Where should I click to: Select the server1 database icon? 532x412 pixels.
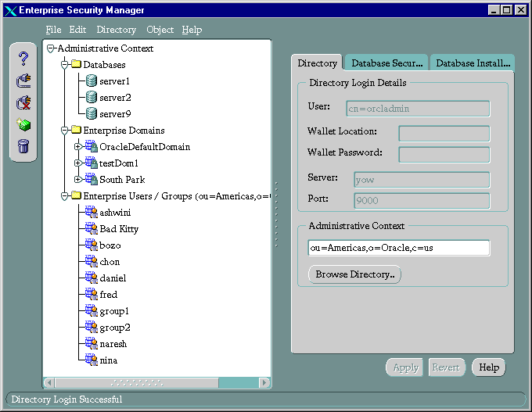click(x=92, y=81)
